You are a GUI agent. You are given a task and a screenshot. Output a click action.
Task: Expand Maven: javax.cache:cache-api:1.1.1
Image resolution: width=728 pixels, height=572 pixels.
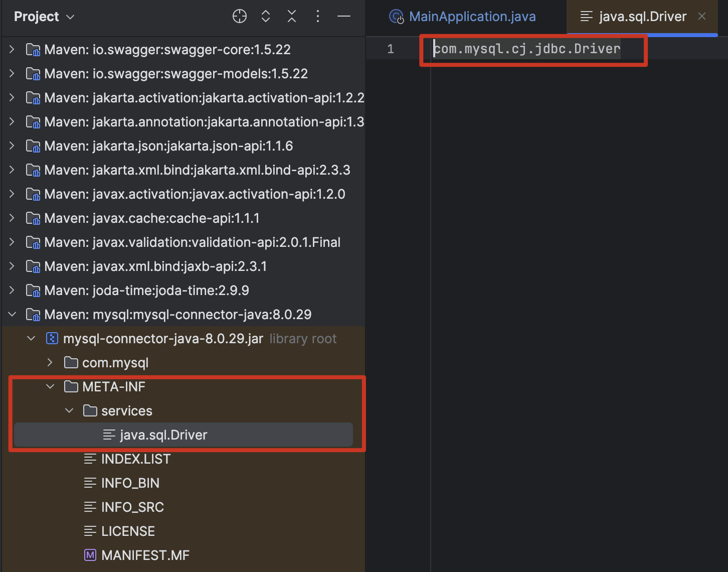tap(12, 218)
